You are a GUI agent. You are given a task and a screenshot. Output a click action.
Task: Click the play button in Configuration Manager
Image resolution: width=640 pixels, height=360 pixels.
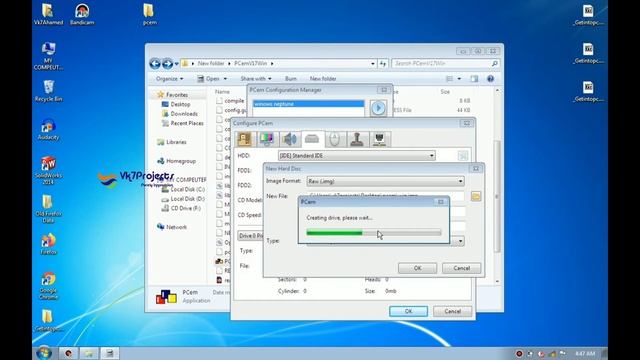point(378,108)
